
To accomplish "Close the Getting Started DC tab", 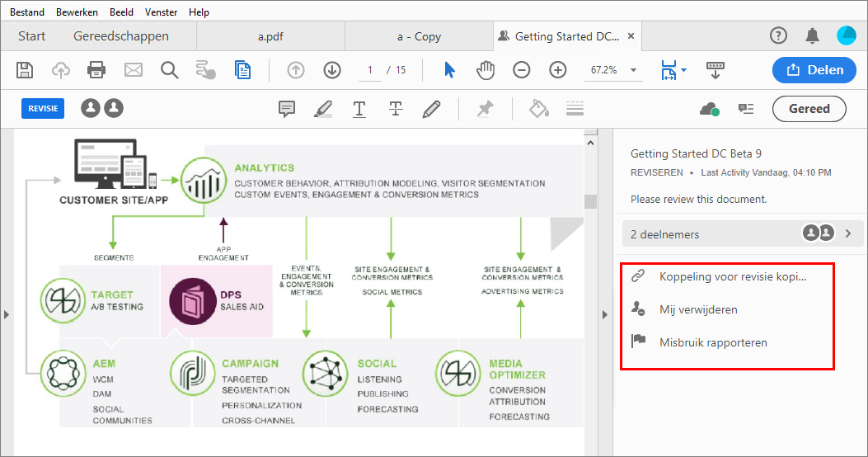I will [x=631, y=36].
